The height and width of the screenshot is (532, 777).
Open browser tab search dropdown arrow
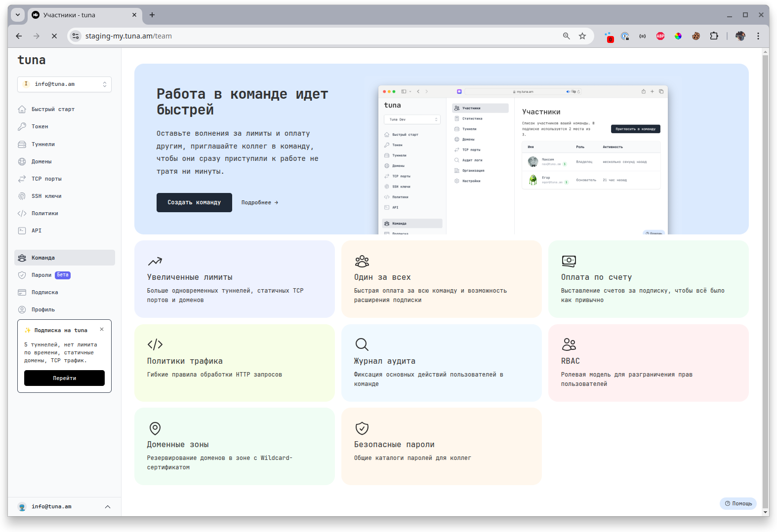tap(18, 15)
